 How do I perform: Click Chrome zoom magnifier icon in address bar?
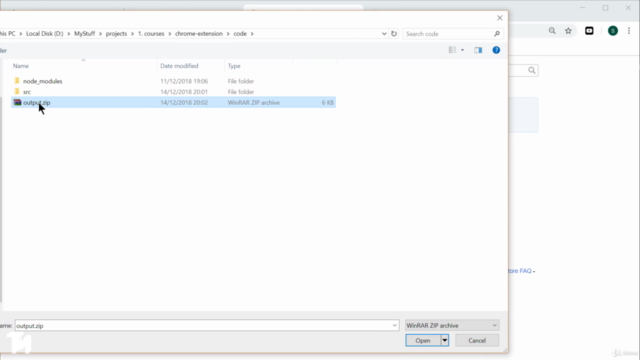click(x=552, y=31)
